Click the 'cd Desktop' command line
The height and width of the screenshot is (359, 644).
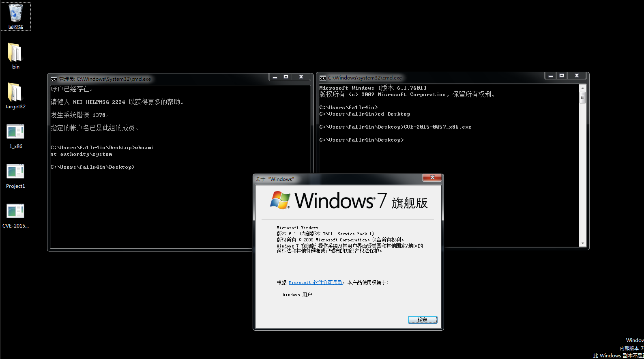pos(365,114)
